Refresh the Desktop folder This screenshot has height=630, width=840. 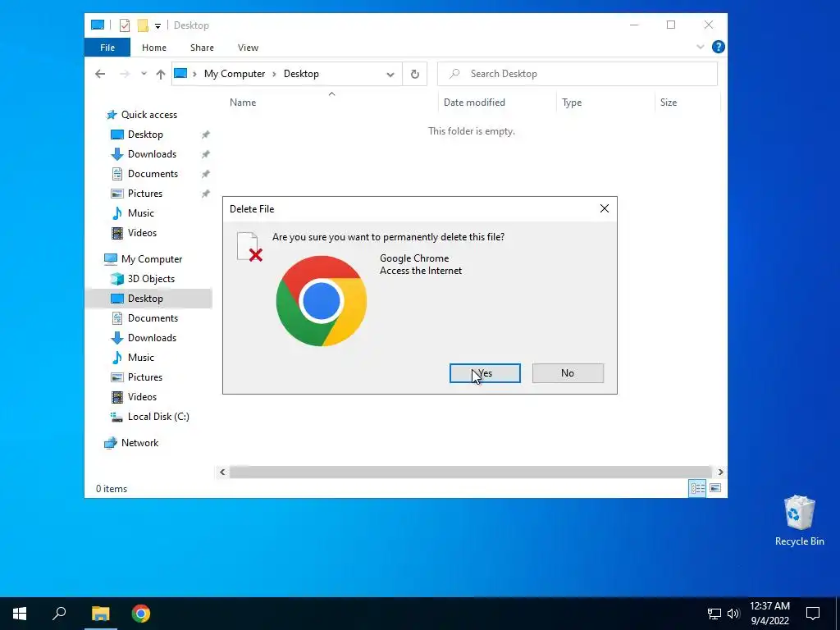(414, 75)
